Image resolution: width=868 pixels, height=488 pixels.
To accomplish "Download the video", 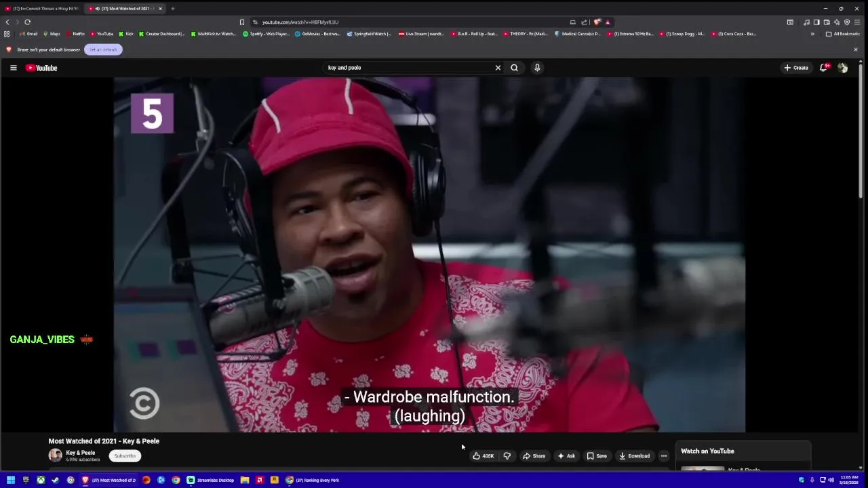I will [x=635, y=456].
